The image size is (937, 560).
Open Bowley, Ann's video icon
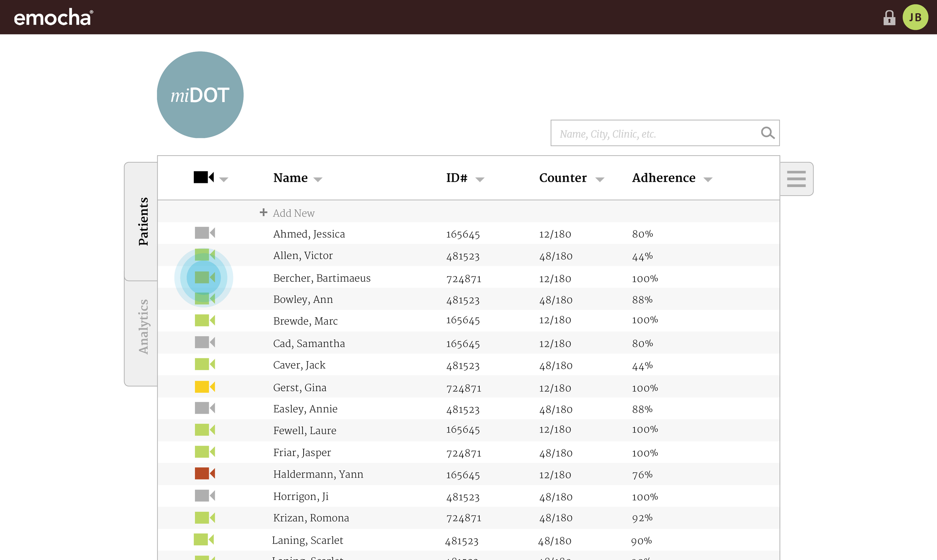pyautogui.click(x=205, y=298)
